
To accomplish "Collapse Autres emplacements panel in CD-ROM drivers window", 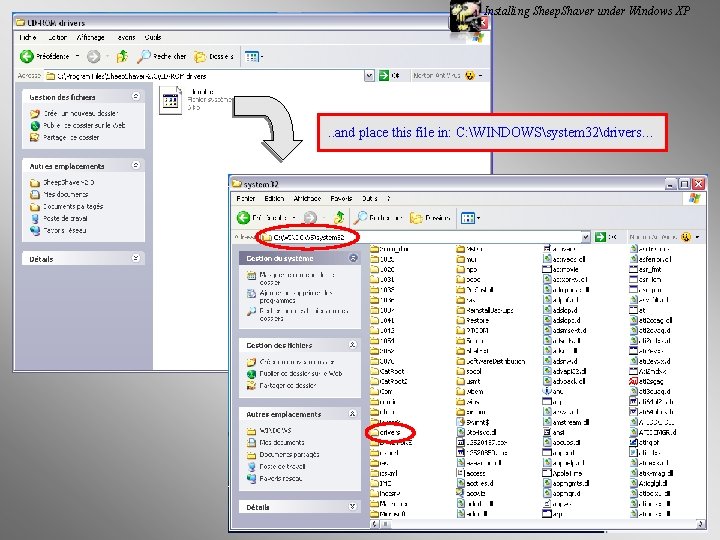I will pos(136,165).
